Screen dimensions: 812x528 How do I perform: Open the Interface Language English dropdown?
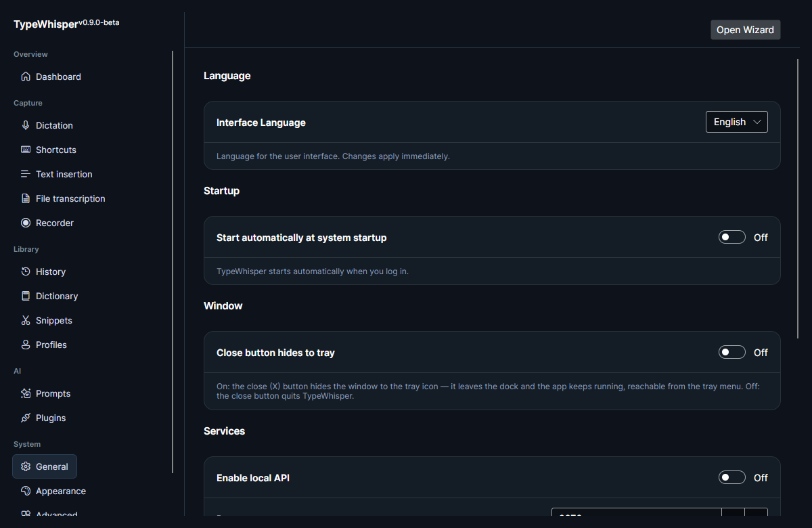coord(737,122)
